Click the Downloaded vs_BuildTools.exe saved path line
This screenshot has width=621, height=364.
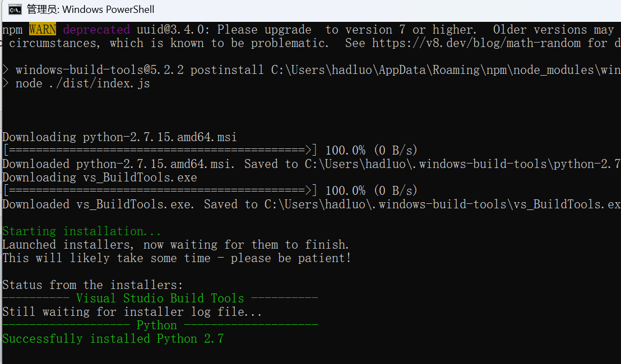(311, 204)
